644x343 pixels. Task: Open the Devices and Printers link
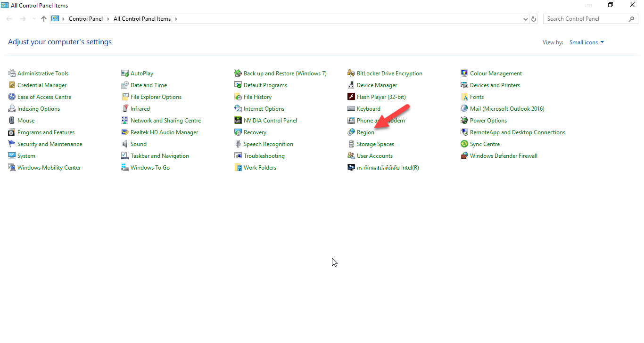click(x=495, y=85)
